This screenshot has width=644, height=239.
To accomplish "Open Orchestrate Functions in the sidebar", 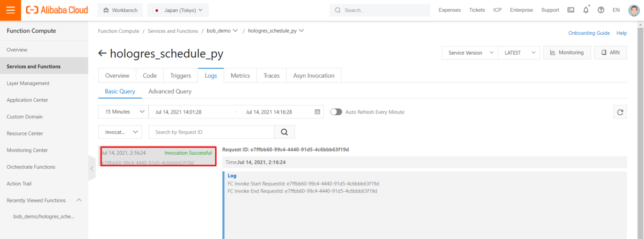I will click(x=44, y=167).
